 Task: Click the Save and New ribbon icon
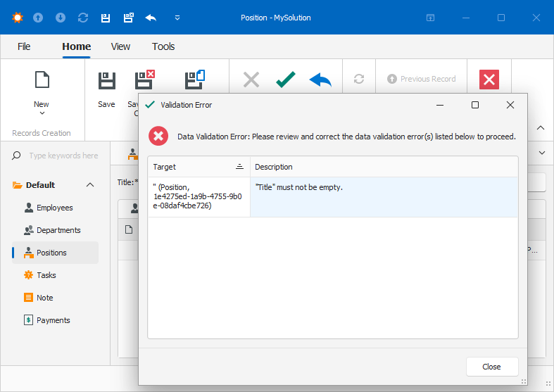[195, 80]
